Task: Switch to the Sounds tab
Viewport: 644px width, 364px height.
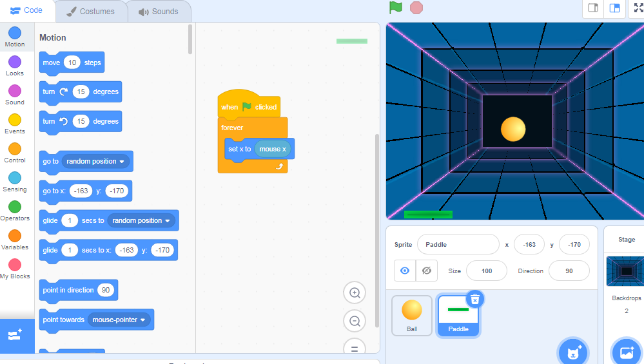Action: [158, 12]
